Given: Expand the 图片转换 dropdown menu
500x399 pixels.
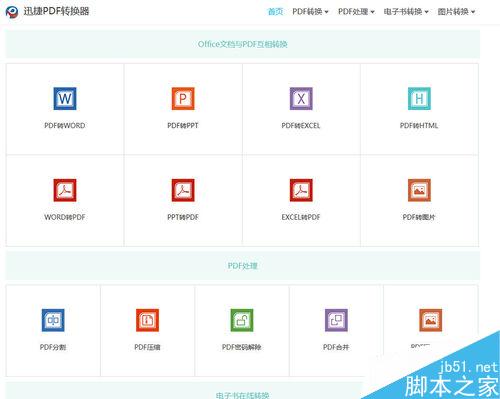Looking at the screenshot, I should pyautogui.click(x=456, y=12).
